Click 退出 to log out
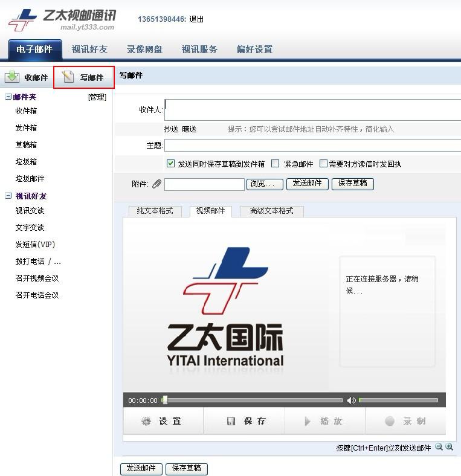Viewport: 461px width, 476px height. click(x=196, y=19)
